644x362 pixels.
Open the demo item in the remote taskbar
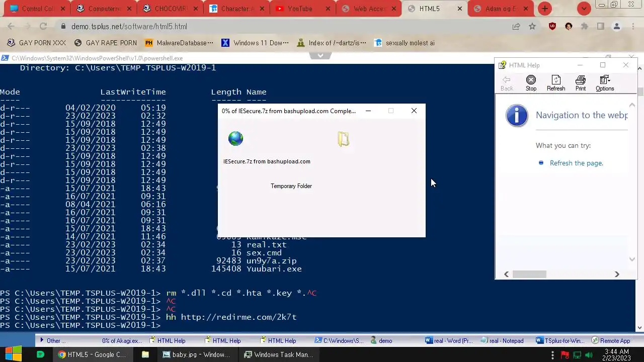(x=381, y=340)
